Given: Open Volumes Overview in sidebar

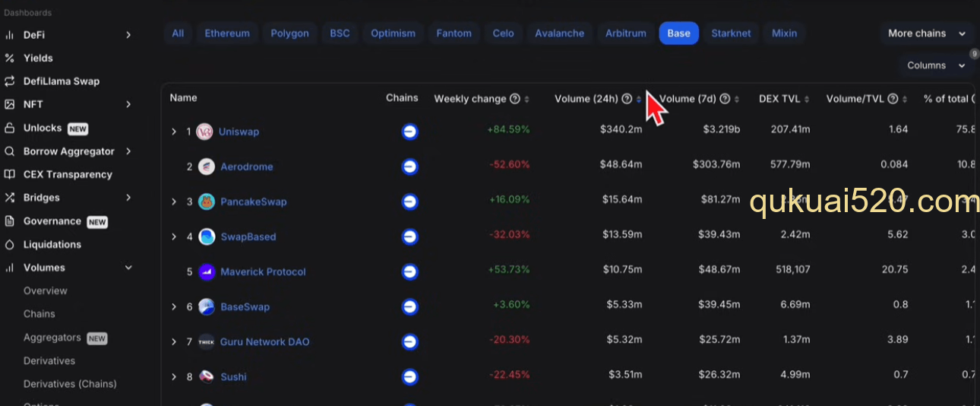Looking at the screenshot, I should point(46,290).
